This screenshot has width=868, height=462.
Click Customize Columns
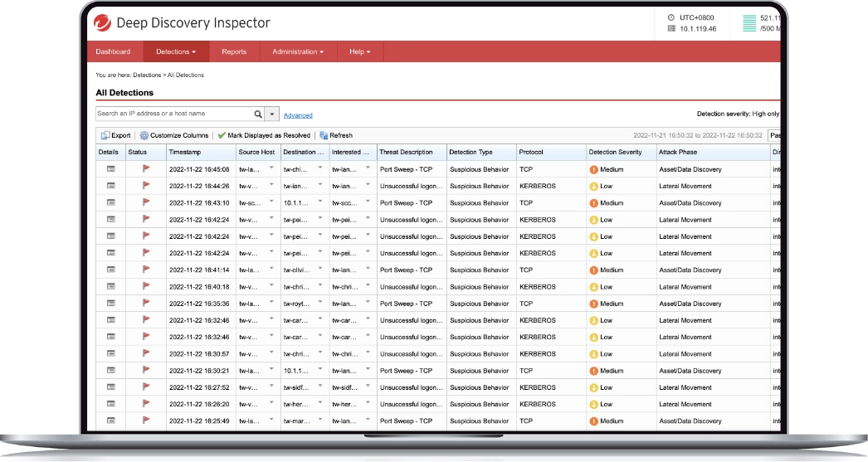[x=173, y=135]
